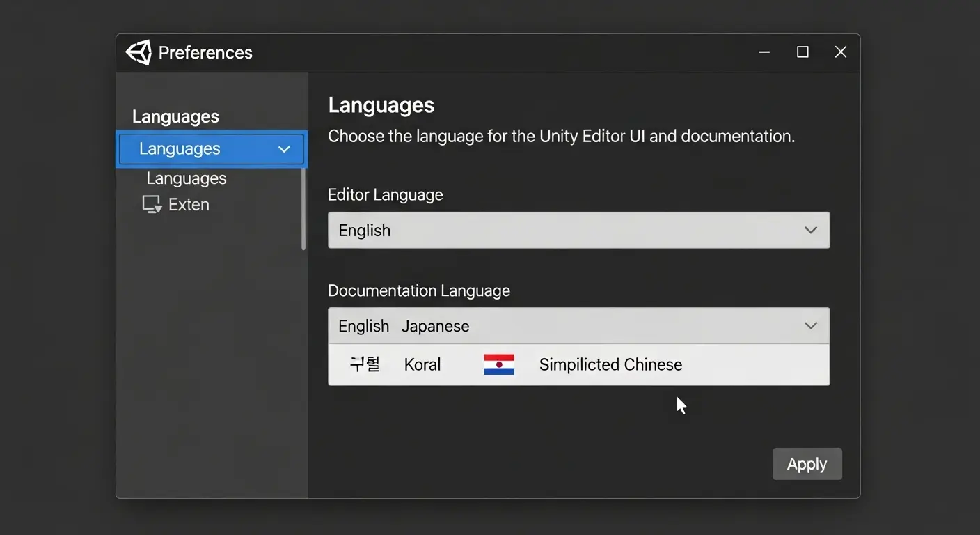Select the Exten item in the sidebar

point(188,203)
